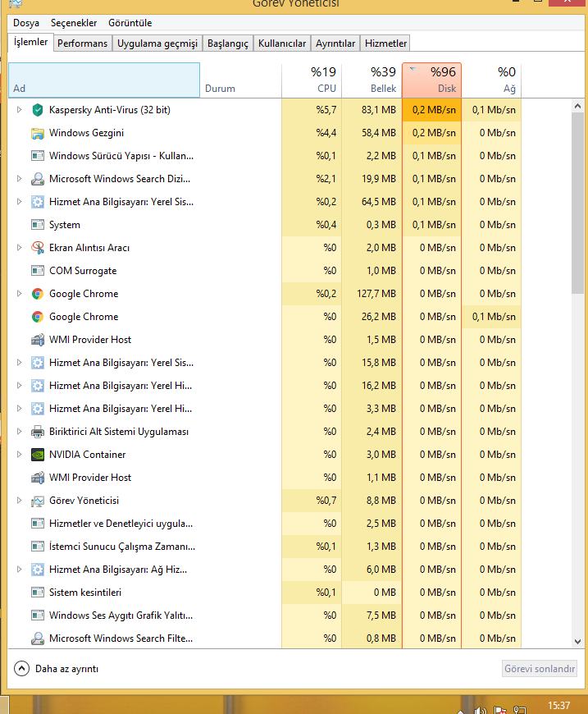Click the Sistem kesintileri icon
Image resolution: width=588 pixels, height=714 pixels.
point(38,593)
